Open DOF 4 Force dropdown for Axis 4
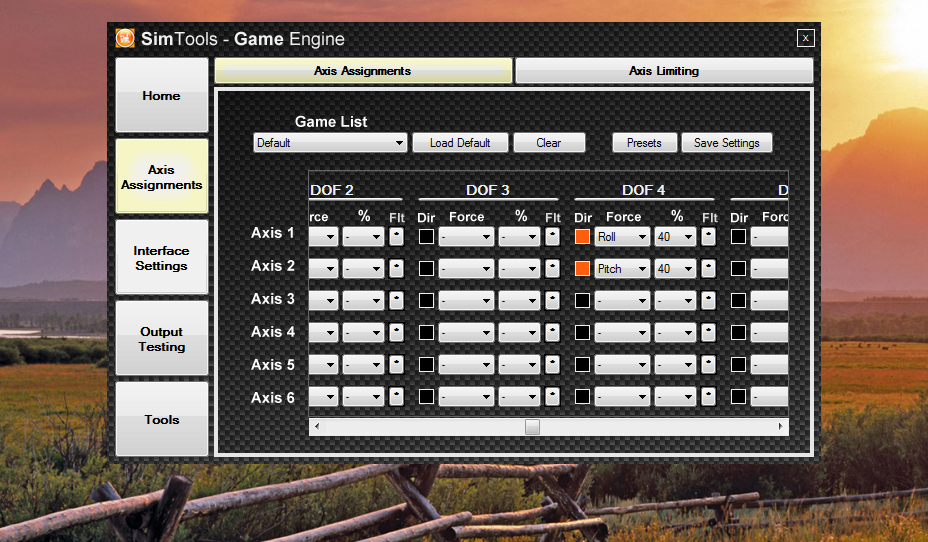Screen dimensions: 928x542 pos(622,333)
